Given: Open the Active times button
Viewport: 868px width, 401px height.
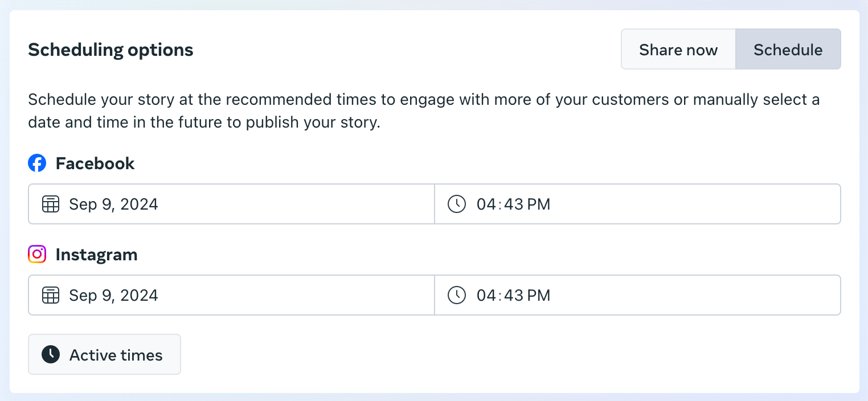Looking at the screenshot, I should tap(104, 354).
